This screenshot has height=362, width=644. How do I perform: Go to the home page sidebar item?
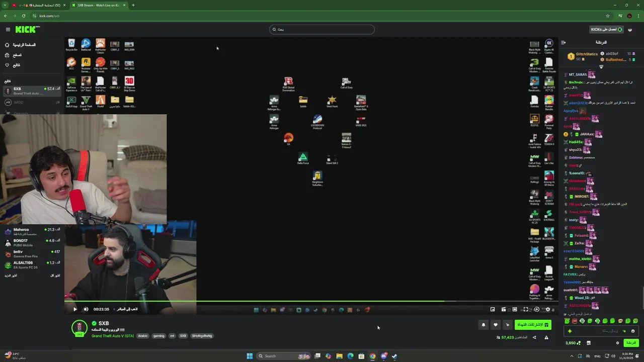coord(21,45)
